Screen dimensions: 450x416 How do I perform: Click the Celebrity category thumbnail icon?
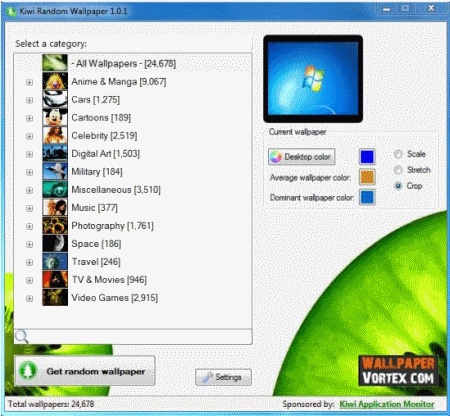tap(55, 135)
